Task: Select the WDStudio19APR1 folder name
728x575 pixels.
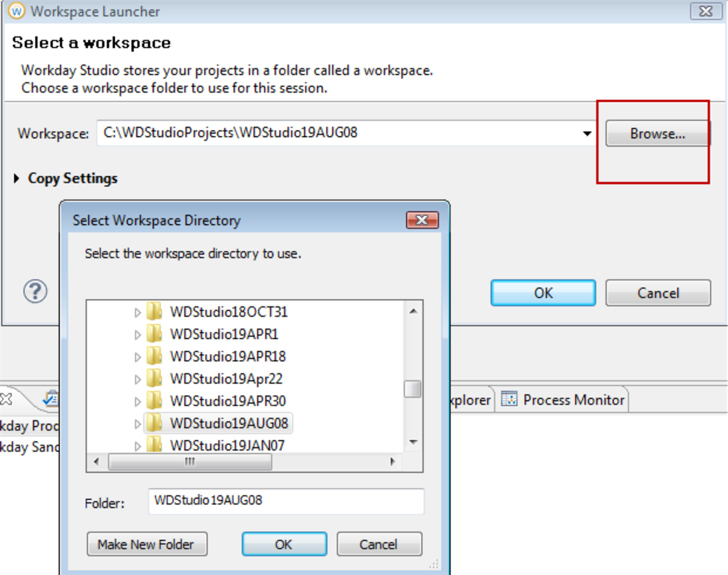Action: point(224,334)
